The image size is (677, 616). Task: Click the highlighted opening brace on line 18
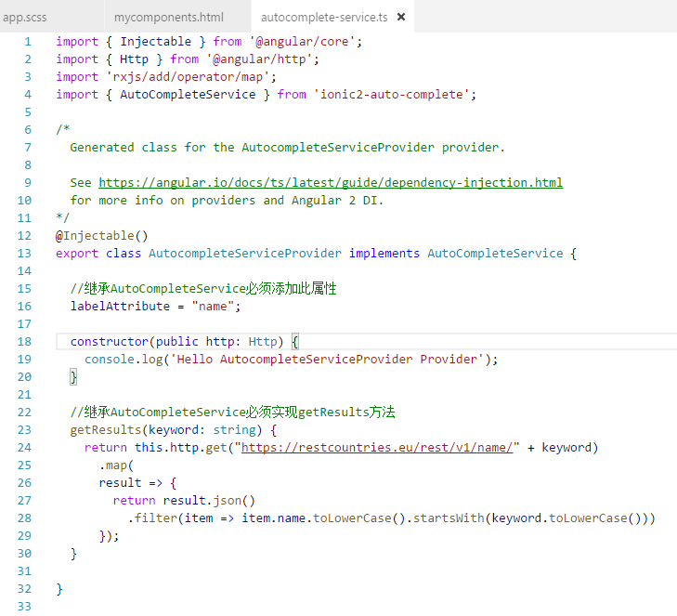pos(295,342)
